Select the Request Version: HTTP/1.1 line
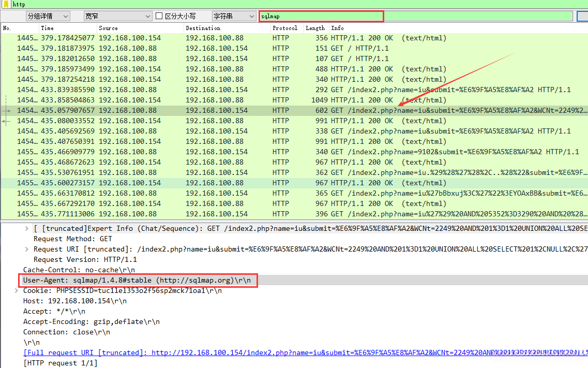 85,260
